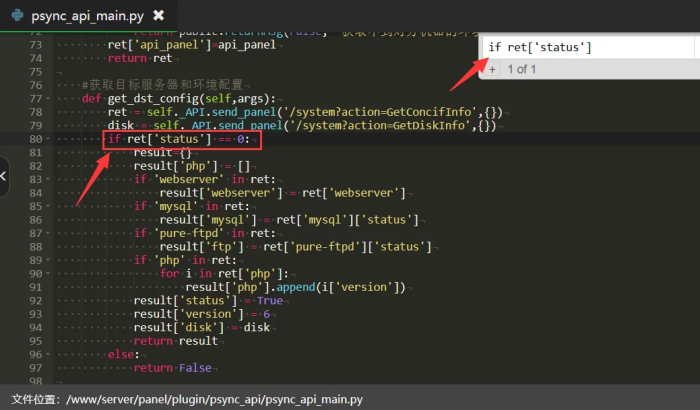The image size is (700, 410).
Task: Click the file path in the status bar
Action: click(x=212, y=399)
